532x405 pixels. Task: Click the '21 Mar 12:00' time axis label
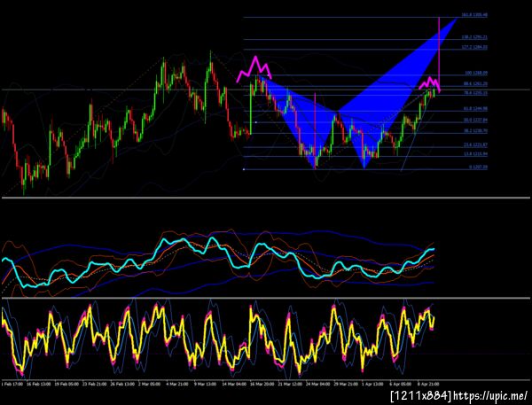[290, 384]
